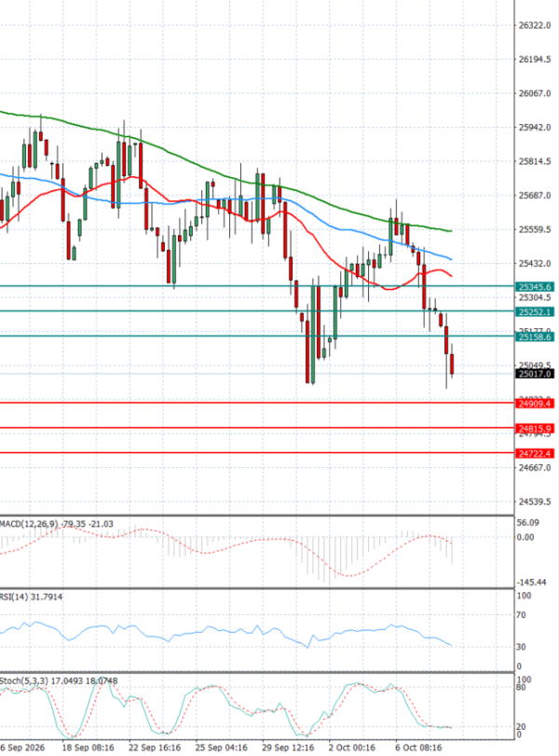Screen dimensions: 559x756
Task: Click the 24909.4 red support label
Action: [x=535, y=403]
